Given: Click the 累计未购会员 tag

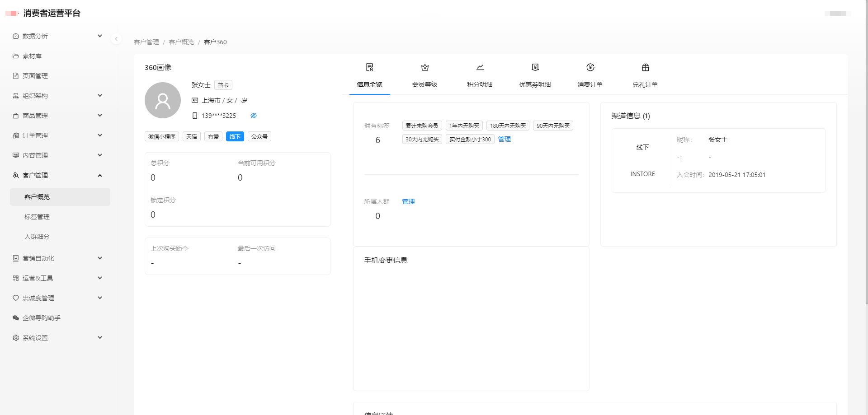Looking at the screenshot, I should tap(422, 126).
